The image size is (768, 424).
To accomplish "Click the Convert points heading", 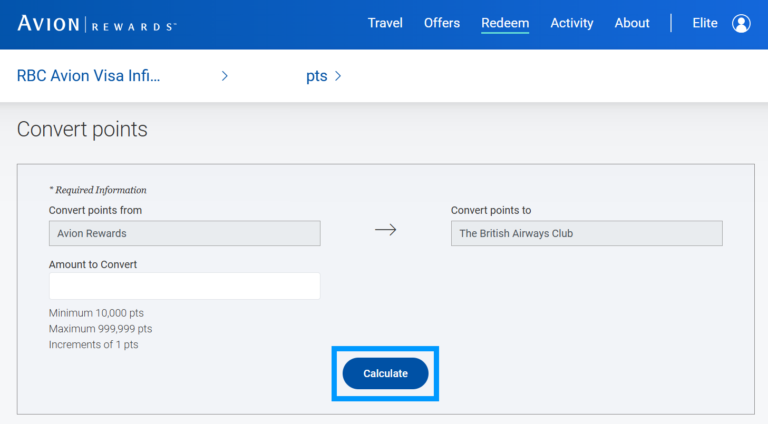I will pos(82,130).
